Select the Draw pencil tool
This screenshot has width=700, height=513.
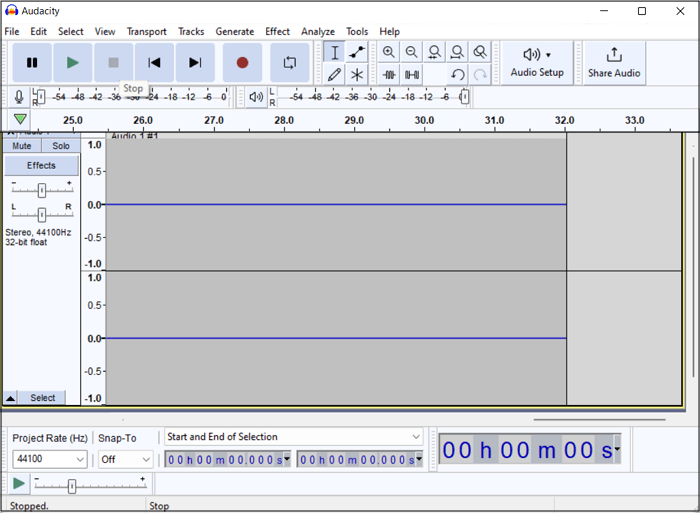point(335,75)
